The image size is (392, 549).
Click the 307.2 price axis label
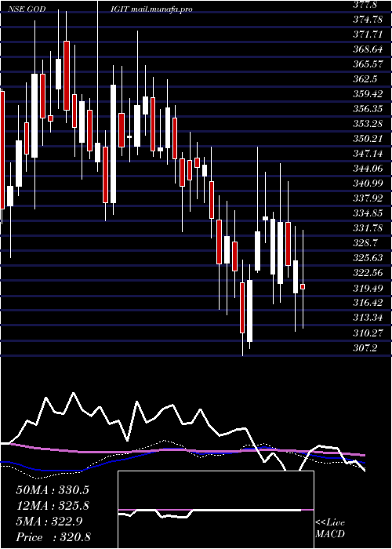[365, 347]
